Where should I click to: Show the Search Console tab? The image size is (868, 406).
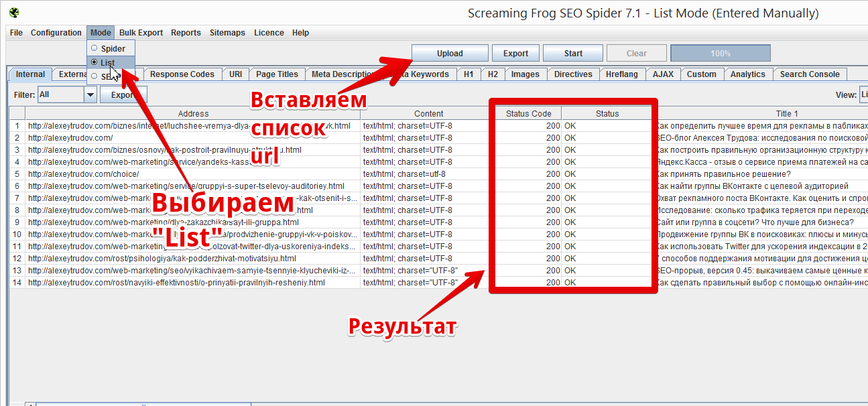pos(809,74)
